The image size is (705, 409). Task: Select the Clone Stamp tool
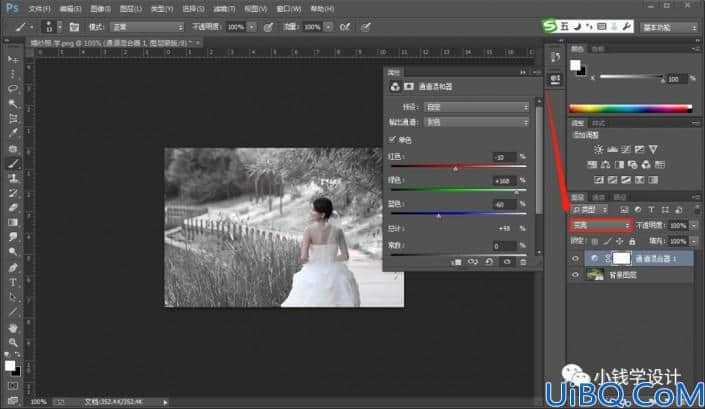13,178
